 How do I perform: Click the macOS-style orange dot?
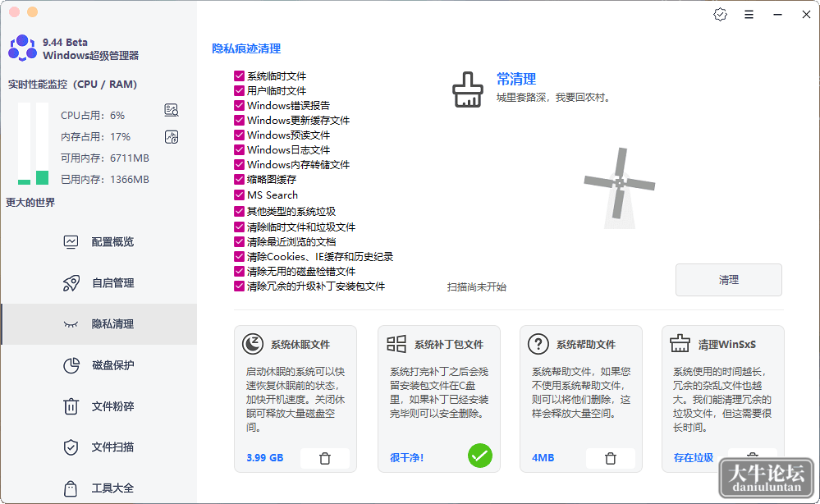pyautogui.click(x=33, y=12)
